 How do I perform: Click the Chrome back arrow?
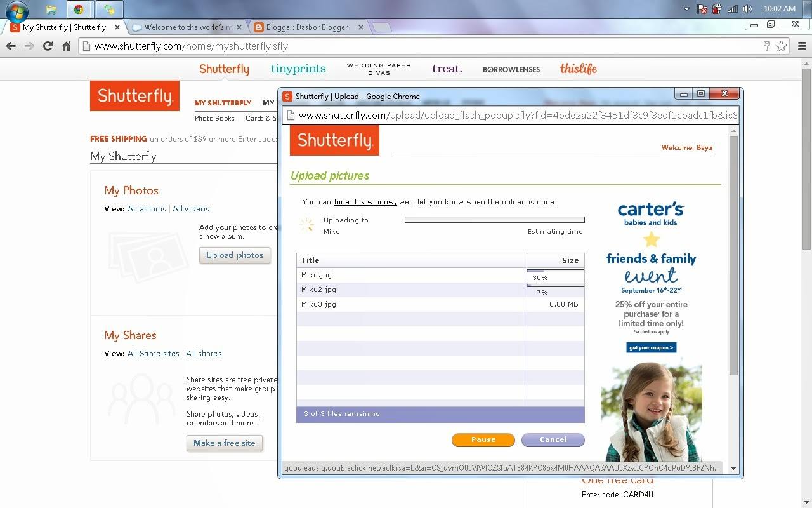point(11,46)
